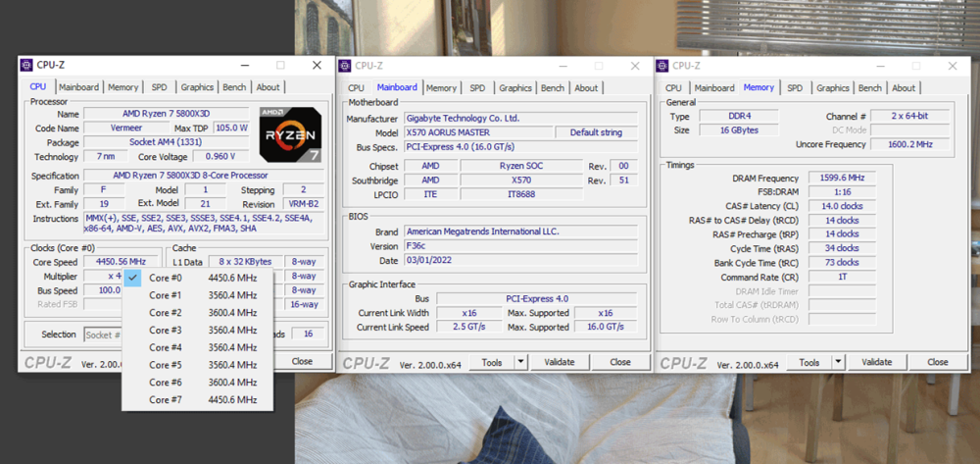Click the Uncore Frequency value 1600.2 MHz
The image size is (980, 464).
[x=910, y=144]
